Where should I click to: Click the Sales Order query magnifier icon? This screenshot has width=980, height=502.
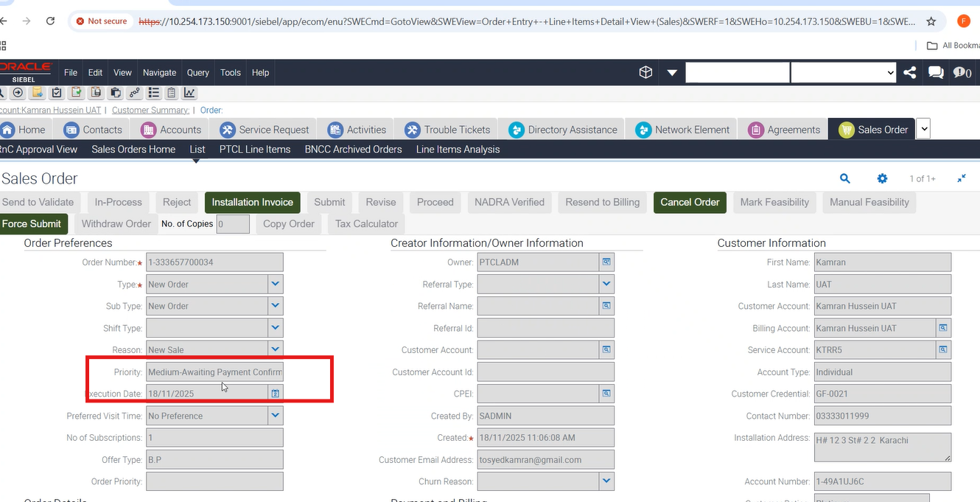coord(845,178)
